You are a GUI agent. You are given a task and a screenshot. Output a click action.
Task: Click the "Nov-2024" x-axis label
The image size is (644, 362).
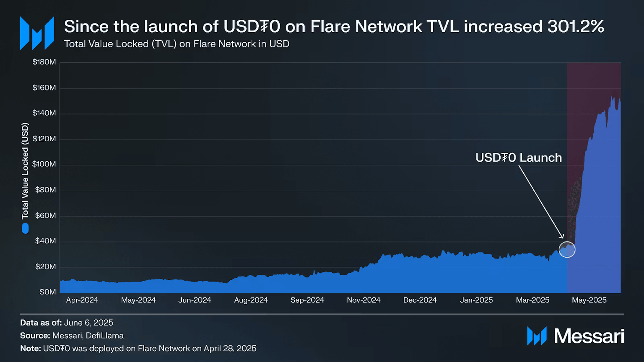(x=364, y=300)
